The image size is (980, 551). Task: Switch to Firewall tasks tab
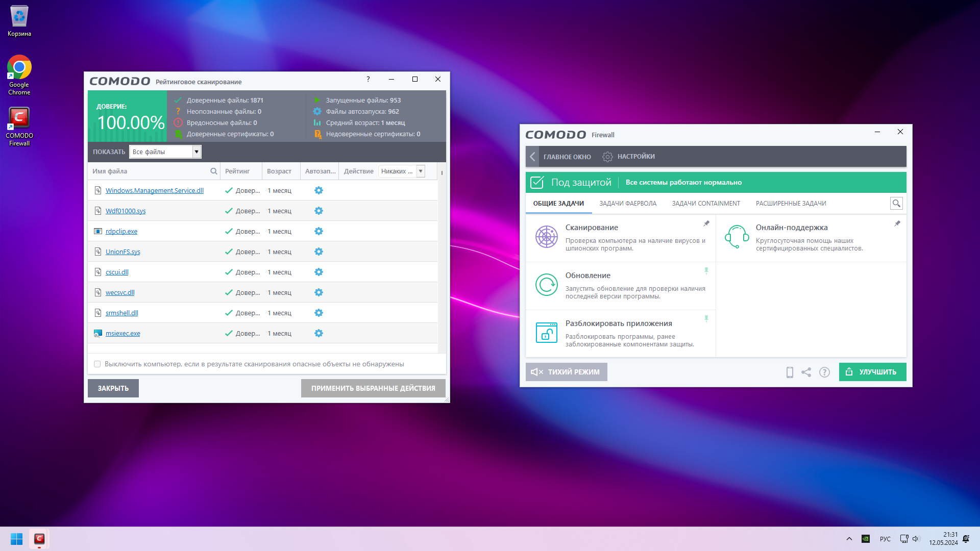tap(628, 204)
